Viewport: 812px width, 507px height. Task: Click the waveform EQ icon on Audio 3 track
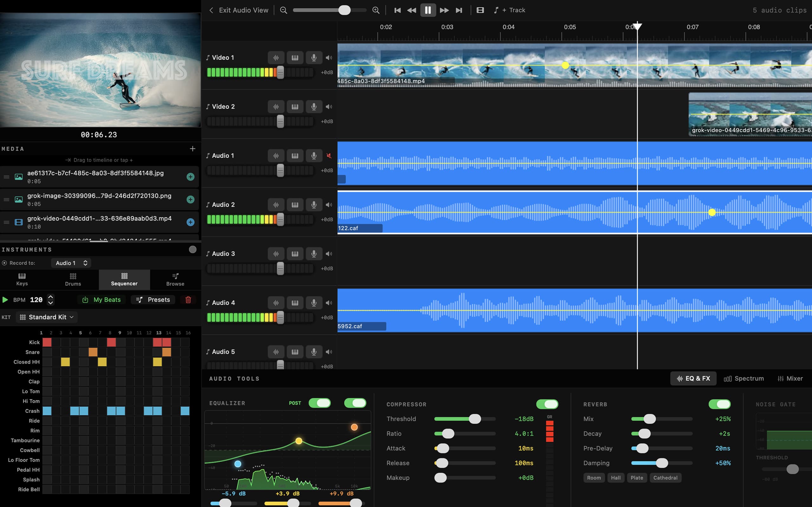point(276,253)
